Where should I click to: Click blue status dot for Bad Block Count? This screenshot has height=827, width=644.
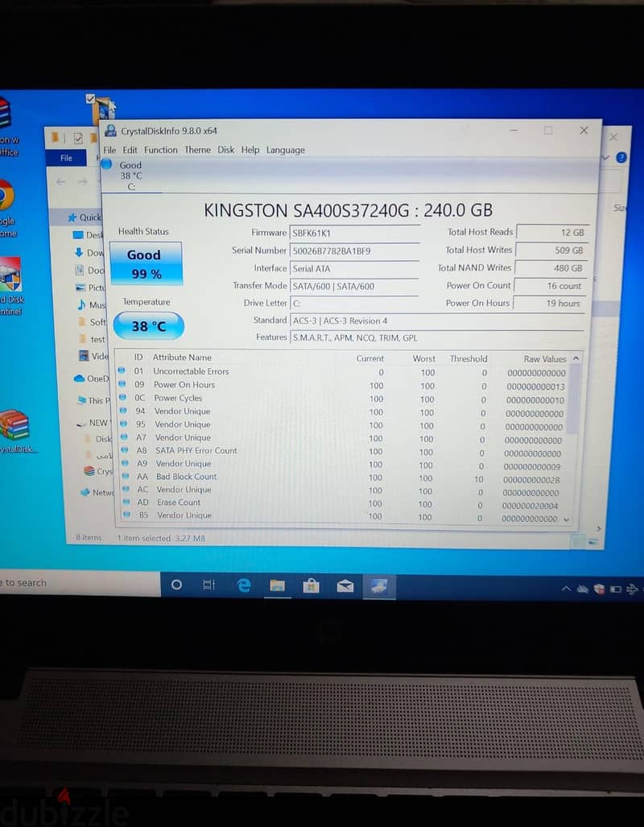click(x=126, y=476)
